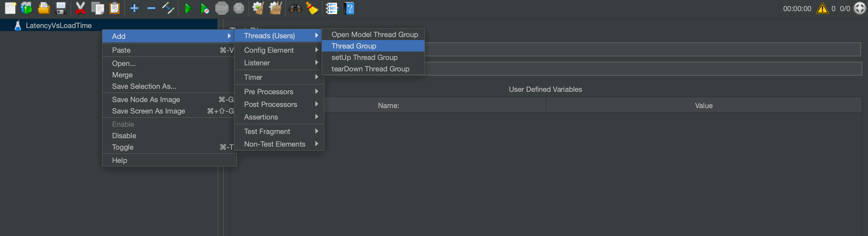
Task: Click the yellow warning log indicator
Action: pyautogui.click(x=822, y=8)
